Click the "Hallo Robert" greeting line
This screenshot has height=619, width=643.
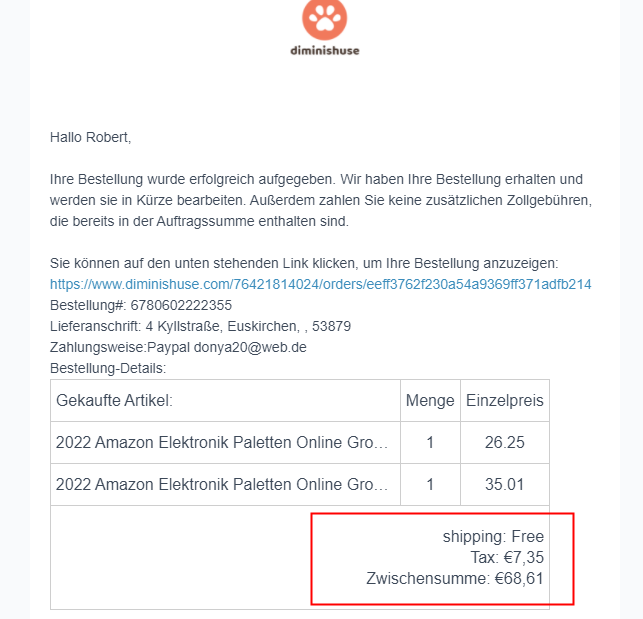[x=91, y=137]
